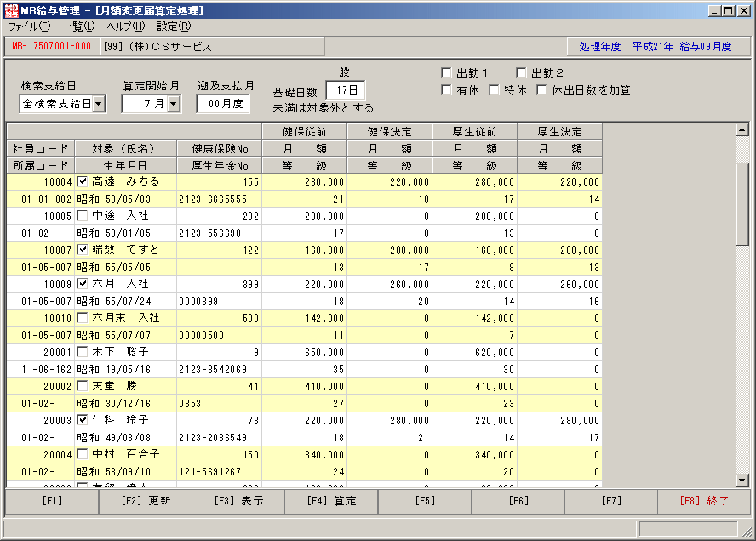Uncheck employee 高遠 みちる row checkbox

coord(83,181)
